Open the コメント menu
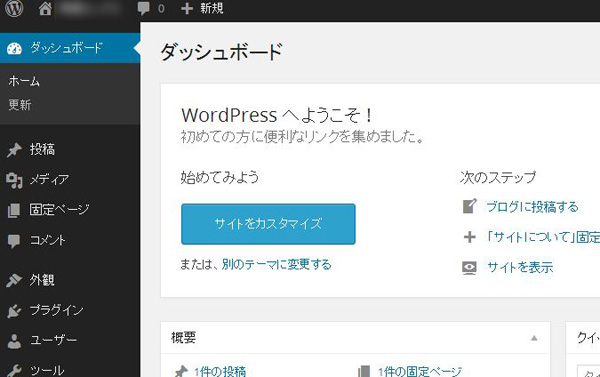Screen dimensions: 600x377 pos(48,240)
